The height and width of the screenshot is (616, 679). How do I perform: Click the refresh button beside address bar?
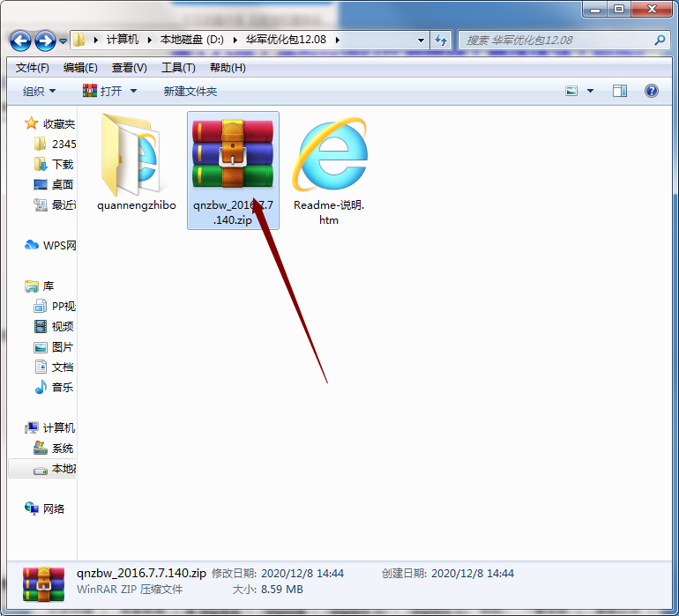(442, 40)
